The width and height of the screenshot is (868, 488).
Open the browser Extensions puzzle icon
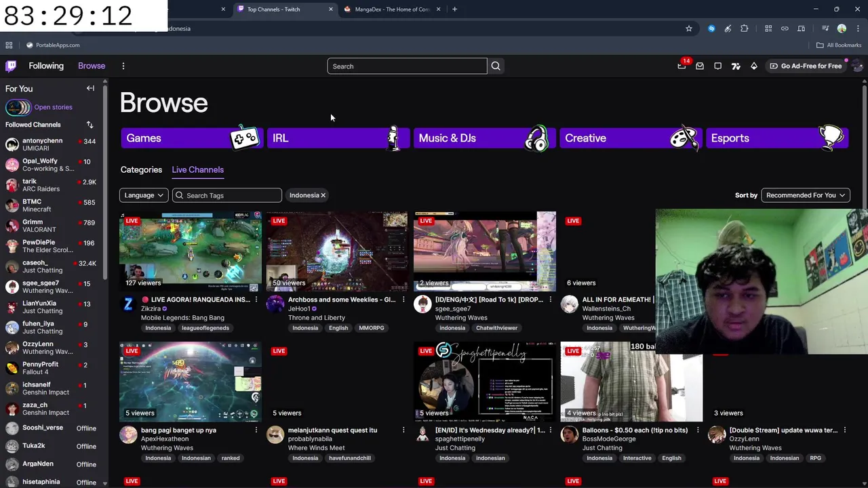[744, 28]
